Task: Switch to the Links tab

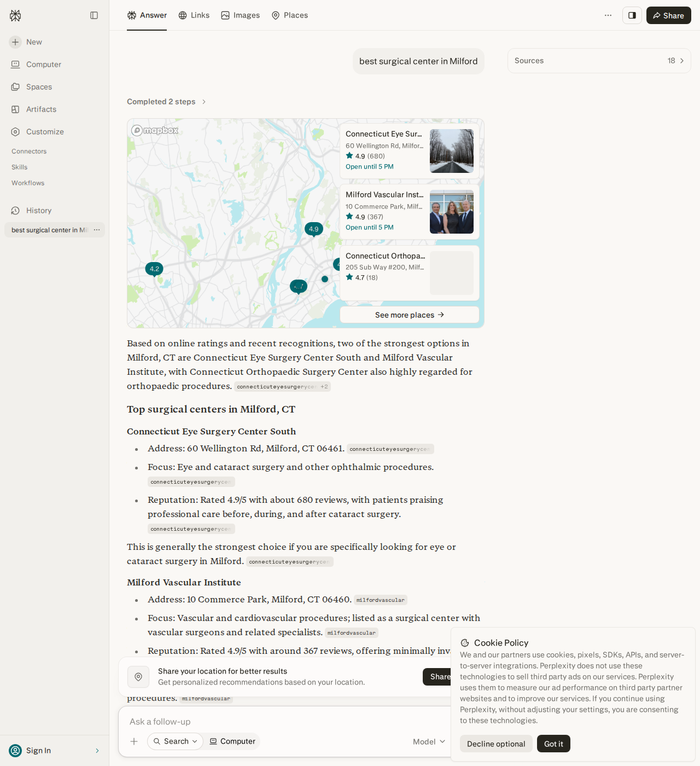Action: click(194, 15)
